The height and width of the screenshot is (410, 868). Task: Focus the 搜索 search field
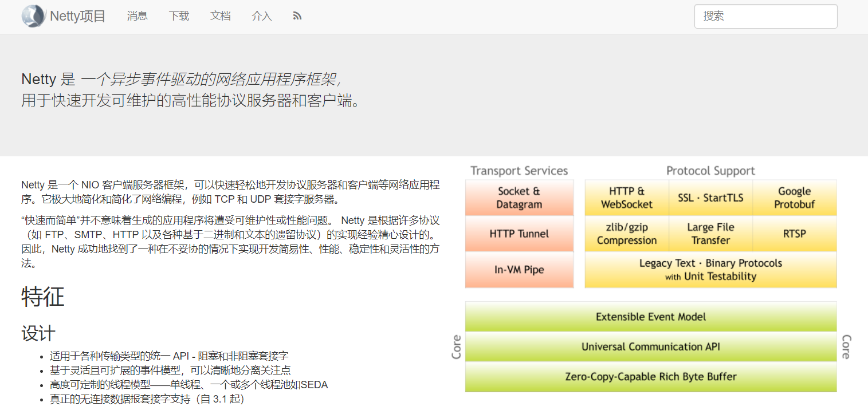[x=765, y=16]
